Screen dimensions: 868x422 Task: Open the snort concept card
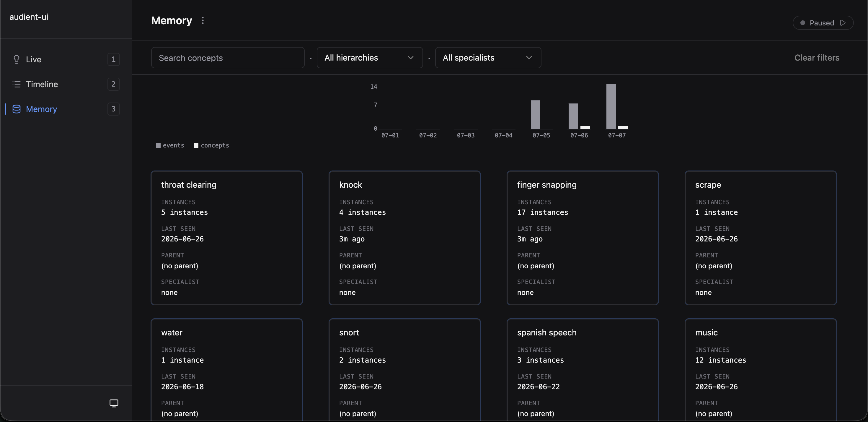404,370
